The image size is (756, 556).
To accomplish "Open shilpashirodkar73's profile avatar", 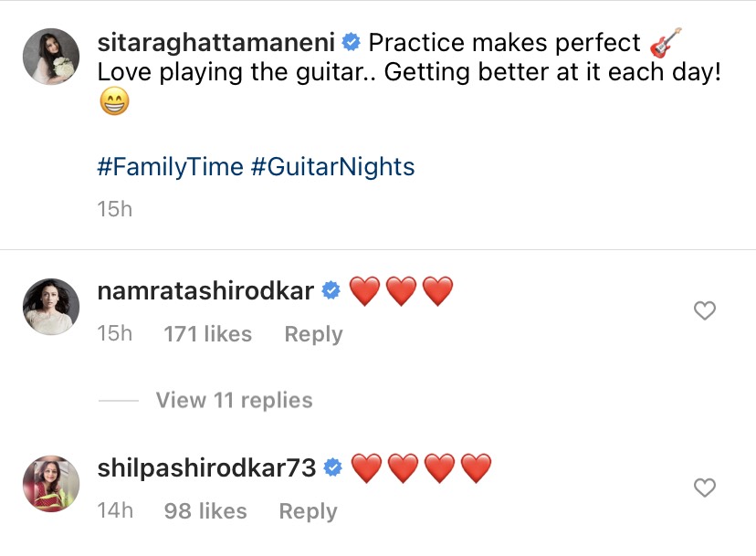I will coord(51,485).
